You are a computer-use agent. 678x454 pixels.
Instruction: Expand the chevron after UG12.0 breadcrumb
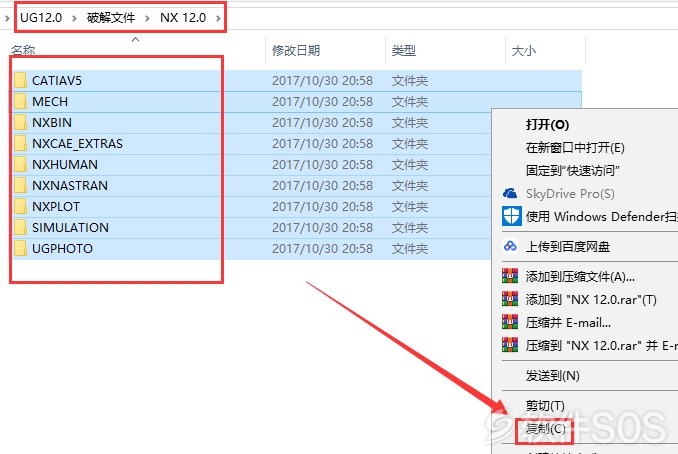tap(74, 18)
